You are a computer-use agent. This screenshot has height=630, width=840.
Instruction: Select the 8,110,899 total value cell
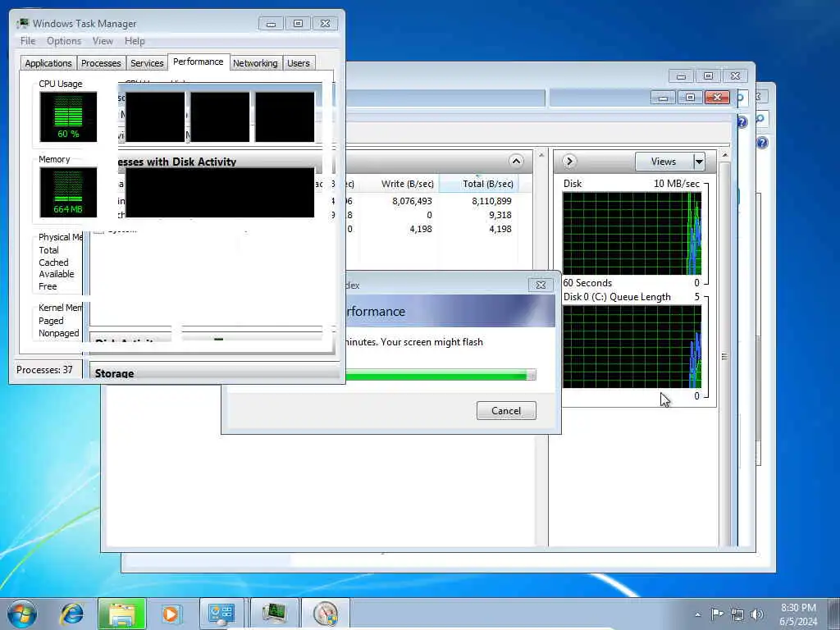point(491,201)
